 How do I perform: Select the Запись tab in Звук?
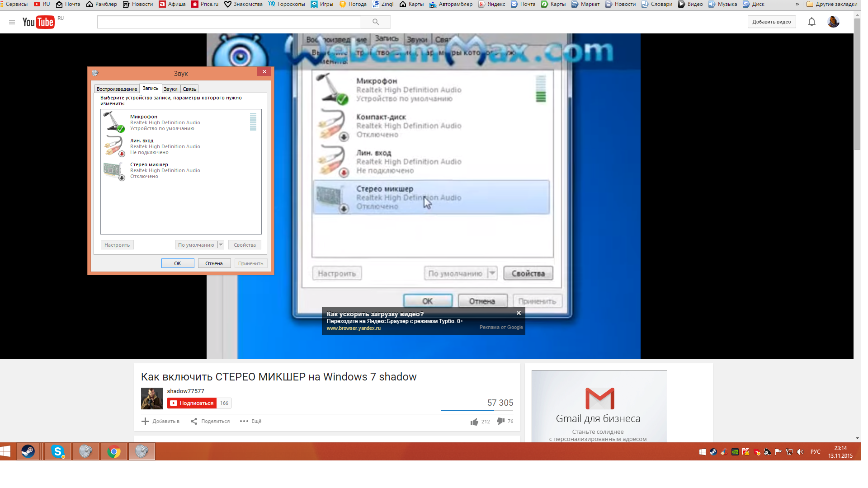151,89
